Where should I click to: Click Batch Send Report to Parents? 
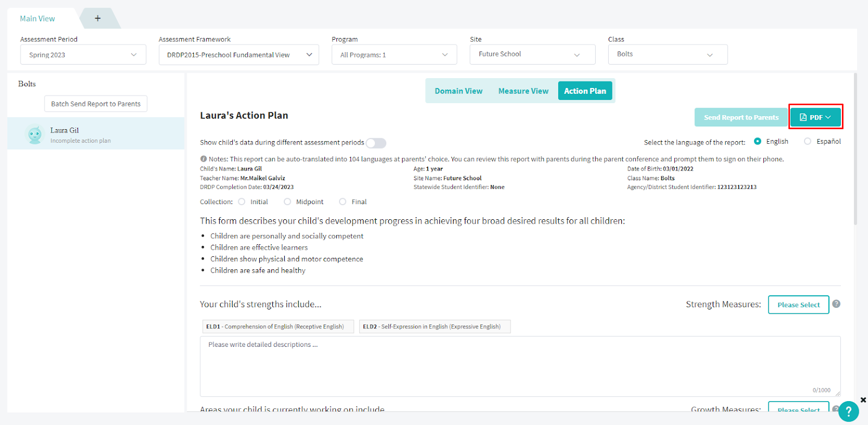[95, 104]
